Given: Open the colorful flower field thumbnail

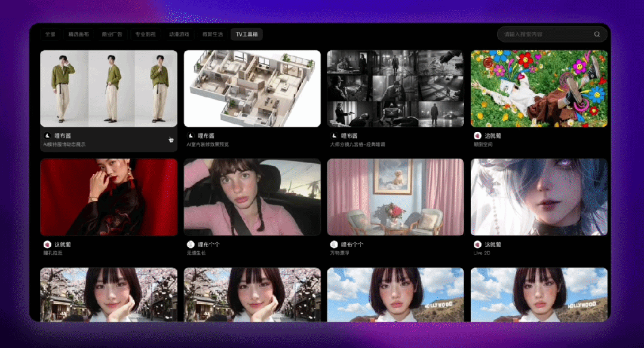Looking at the screenshot, I should point(539,88).
